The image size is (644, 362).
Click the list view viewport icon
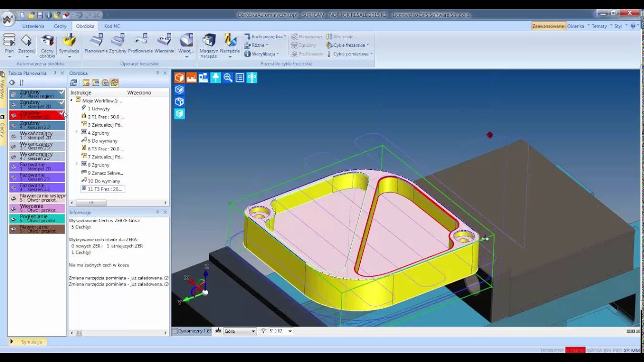[x=240, y=77]
